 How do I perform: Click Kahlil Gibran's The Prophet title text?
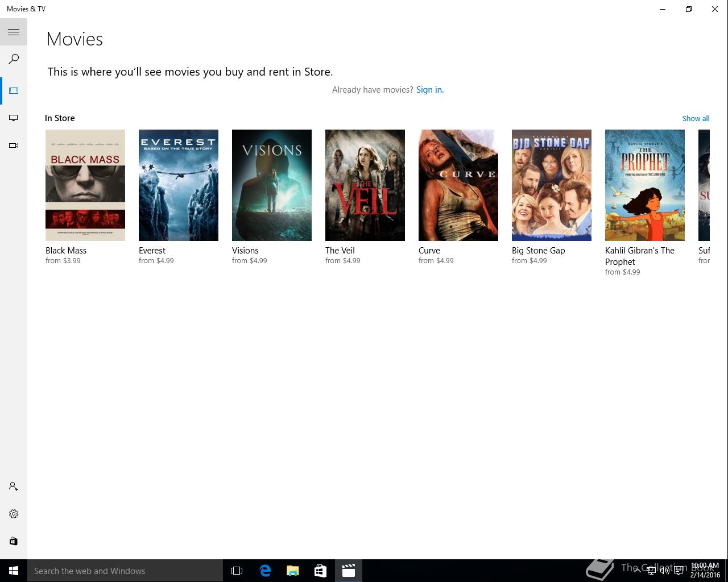(x=640, y=256)
